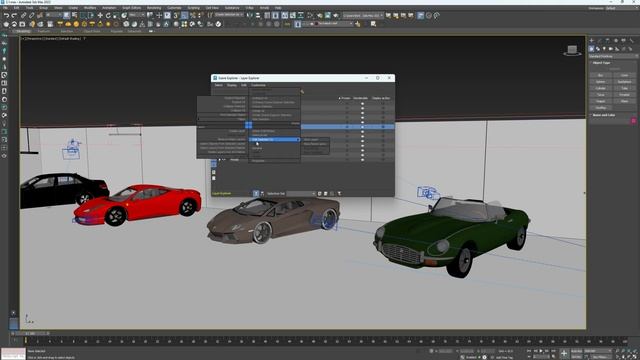The width and height of the screenshot is (640, 360).
Task: Open the Utilities tab in command panel
Action: tap(631, 40)
